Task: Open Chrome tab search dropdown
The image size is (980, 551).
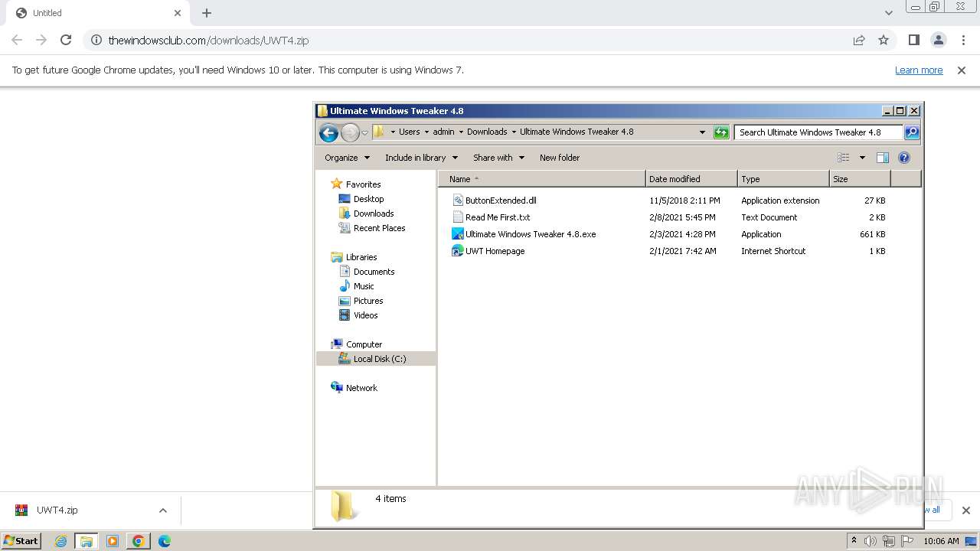Action: (x=888, y=13)
